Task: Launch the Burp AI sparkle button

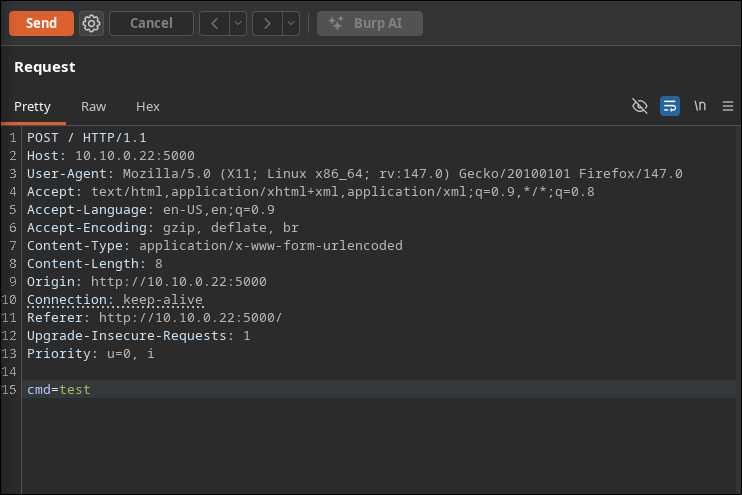Action: pos(369,23)
